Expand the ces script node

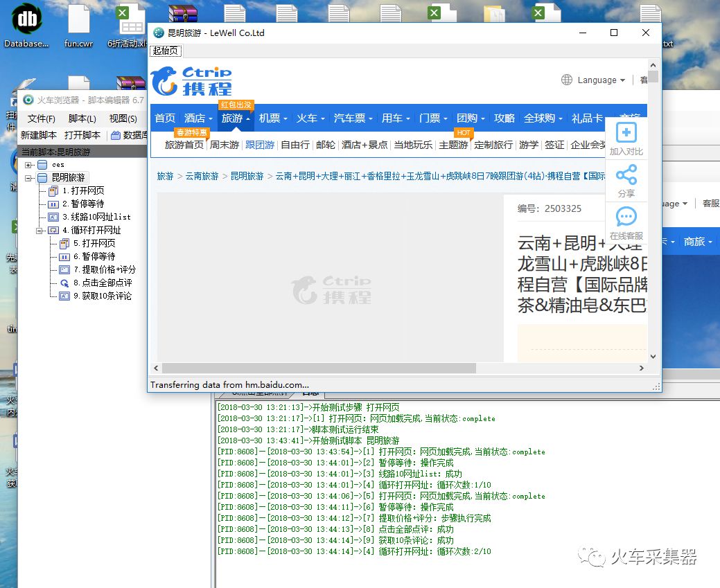tap(28, 165)
